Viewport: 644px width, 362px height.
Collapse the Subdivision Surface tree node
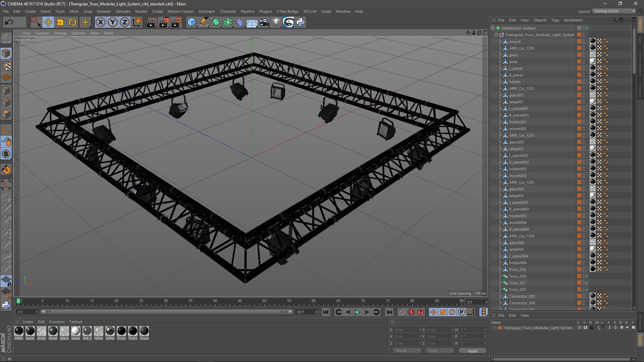pyautogui.click(x=493, y=28)
